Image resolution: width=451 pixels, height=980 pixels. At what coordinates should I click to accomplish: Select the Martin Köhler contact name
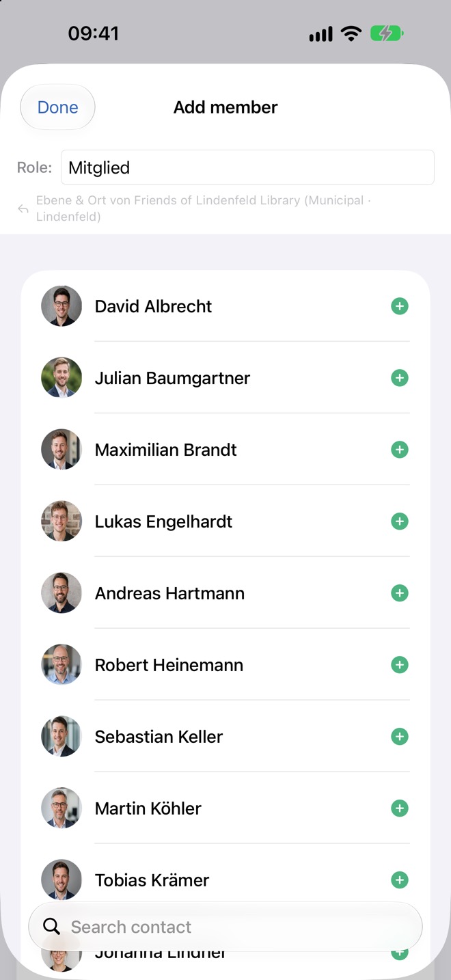pyautogui.click(x=148, y=808)
